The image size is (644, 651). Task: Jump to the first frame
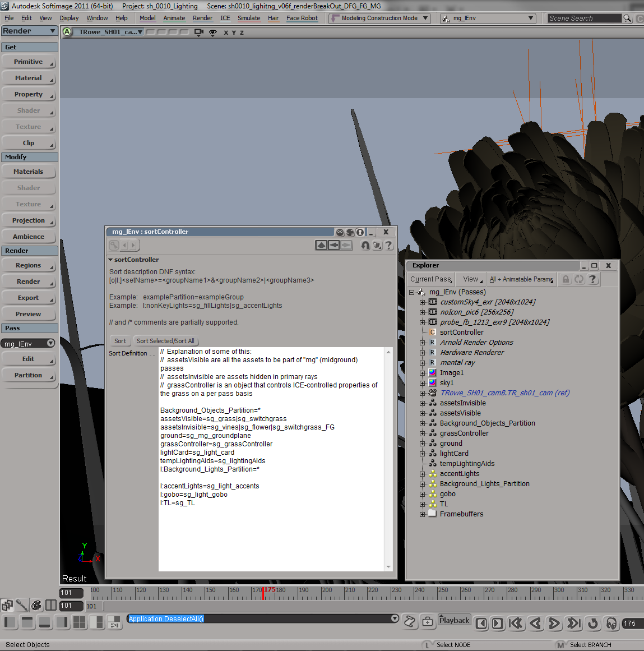(x=516, y=624)
